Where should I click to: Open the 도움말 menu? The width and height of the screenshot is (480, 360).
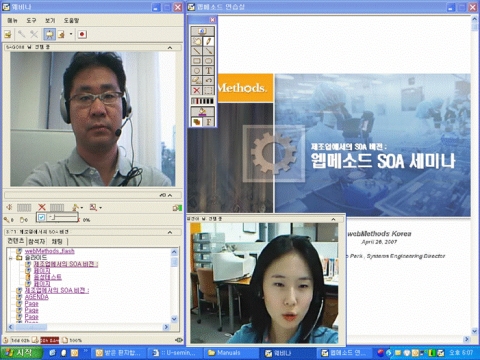(x=71, y=20)
